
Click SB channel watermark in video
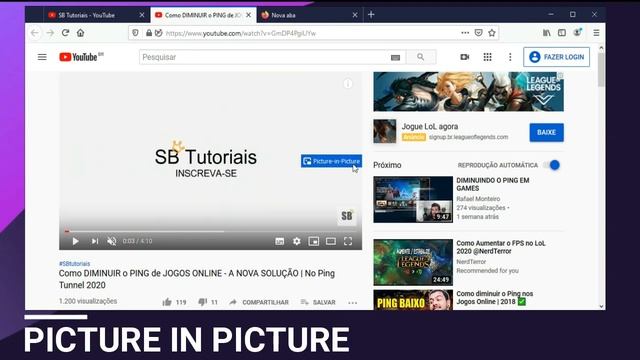tap(347, 216)
